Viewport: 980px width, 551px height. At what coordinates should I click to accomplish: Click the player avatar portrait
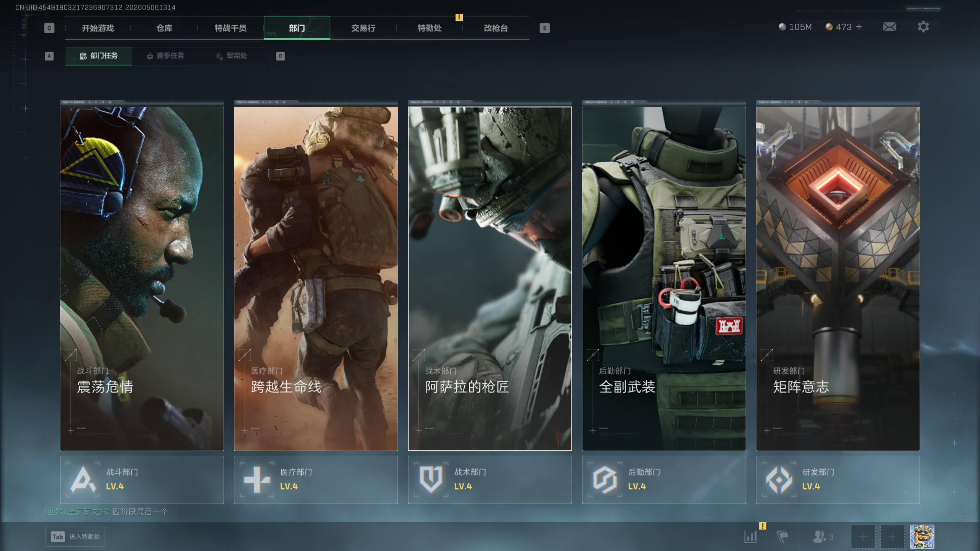pyautogui.click(x=922, y=536)
